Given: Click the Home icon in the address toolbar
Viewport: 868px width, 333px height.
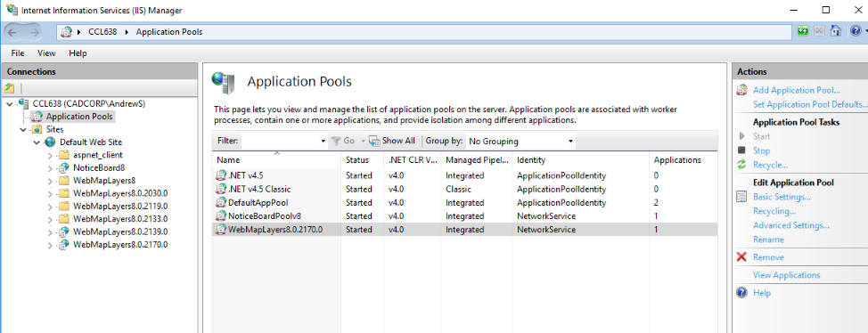Looking at the screenshot, I should [x=836, y=32].
